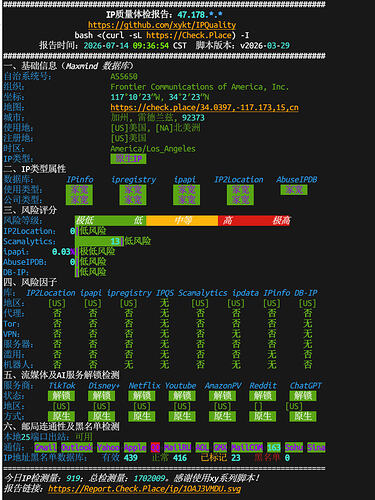Click the ipdata risk factor column header

click(x=245, y=293)
